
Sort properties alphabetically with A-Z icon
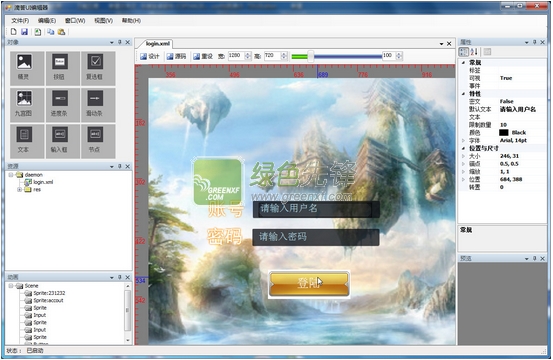click(474, 52)
